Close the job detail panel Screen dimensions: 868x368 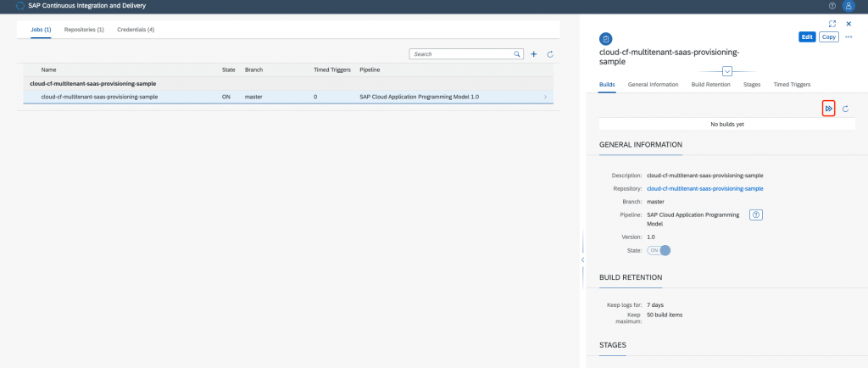(849, 24)
